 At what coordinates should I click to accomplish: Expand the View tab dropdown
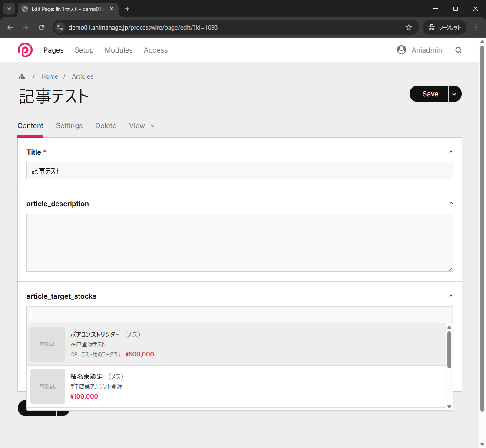point(152,126)
